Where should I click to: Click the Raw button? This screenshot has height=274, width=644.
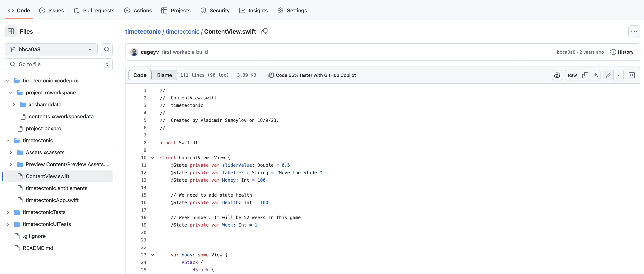click(572, 75)
